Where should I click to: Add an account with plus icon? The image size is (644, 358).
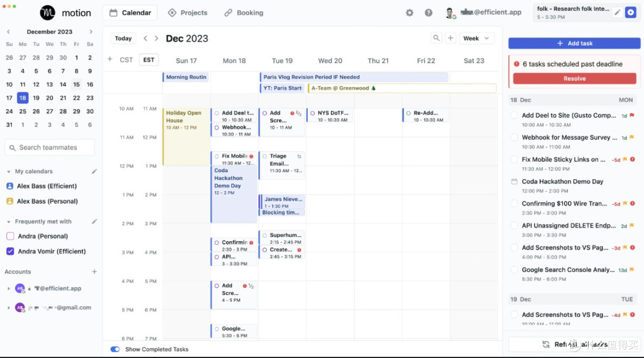[x=94, y=272]
